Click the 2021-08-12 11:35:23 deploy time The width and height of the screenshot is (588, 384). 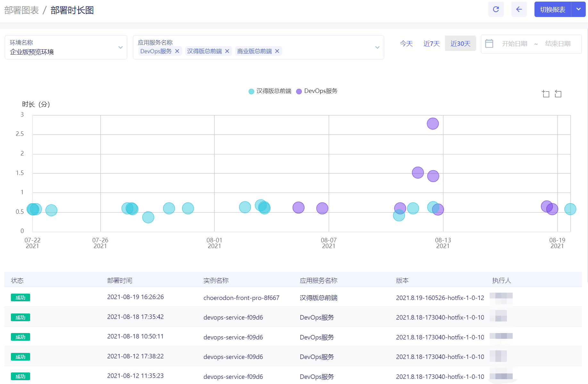[135, 376]
